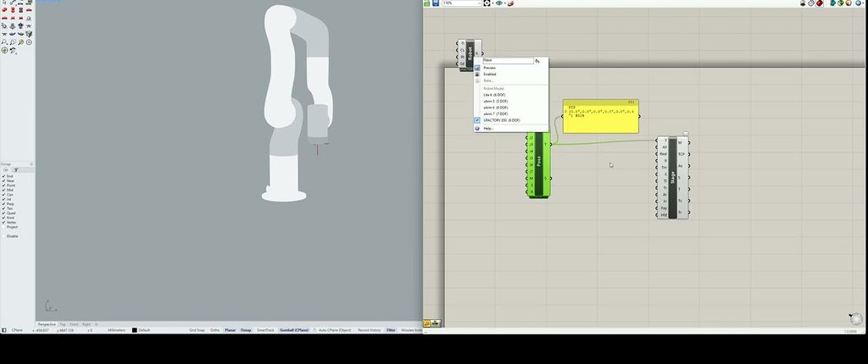Enable the Project osnap checkbox
The width and height of the screenshot is (868, 364).
pyautogui.click(x=4, y=227)
